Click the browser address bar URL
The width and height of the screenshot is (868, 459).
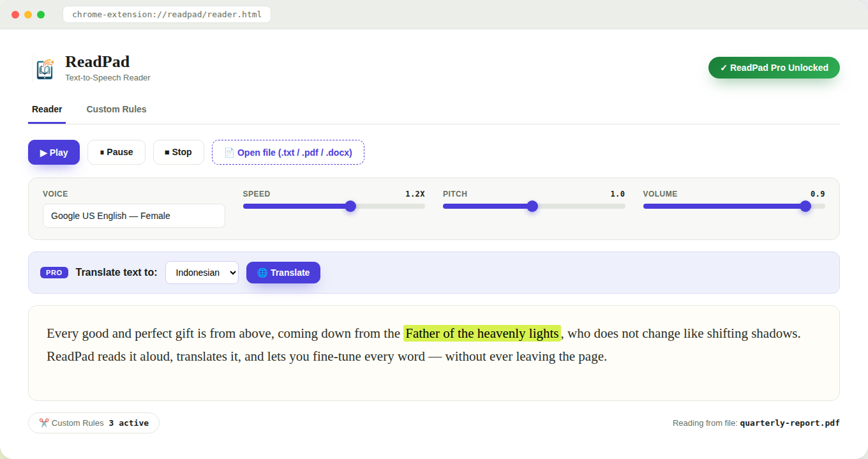(x=167, y=14)
